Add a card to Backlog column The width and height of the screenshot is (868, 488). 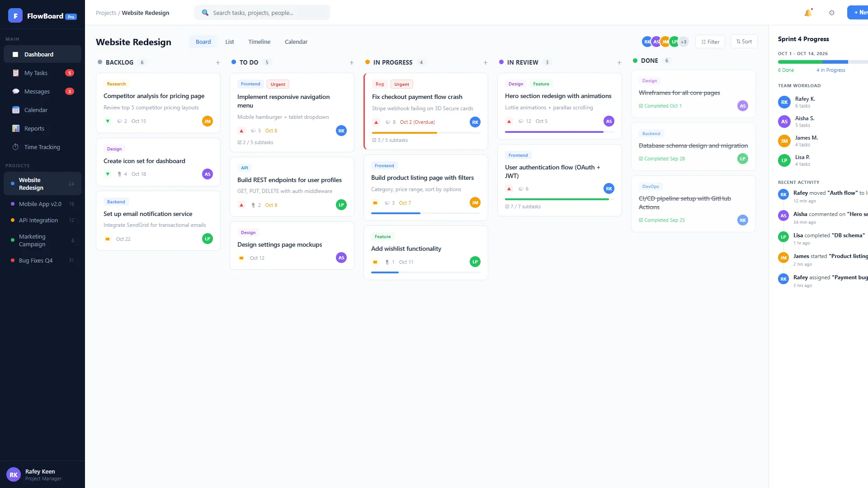(218, 62)
